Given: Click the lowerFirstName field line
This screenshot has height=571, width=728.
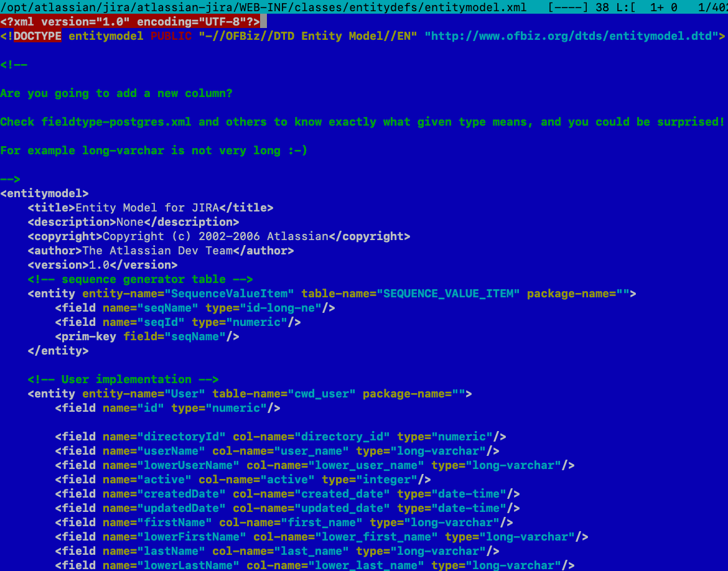Looking at the screenshot, I should [x=322, y=537].
